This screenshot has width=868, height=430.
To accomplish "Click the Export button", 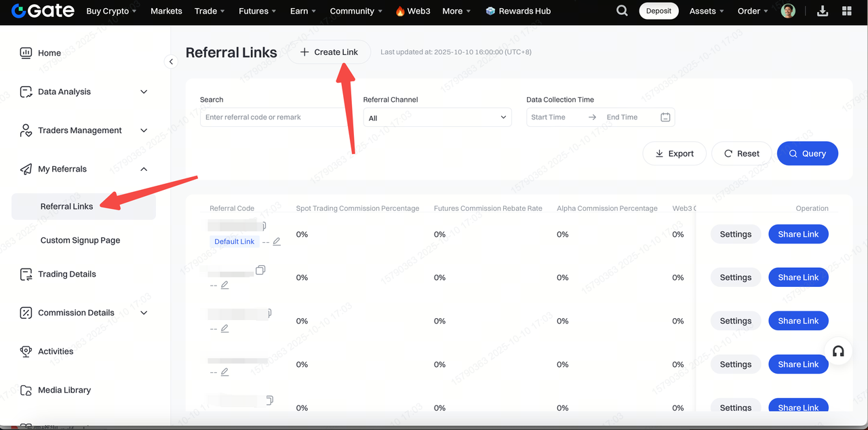I will click(674, 153).
